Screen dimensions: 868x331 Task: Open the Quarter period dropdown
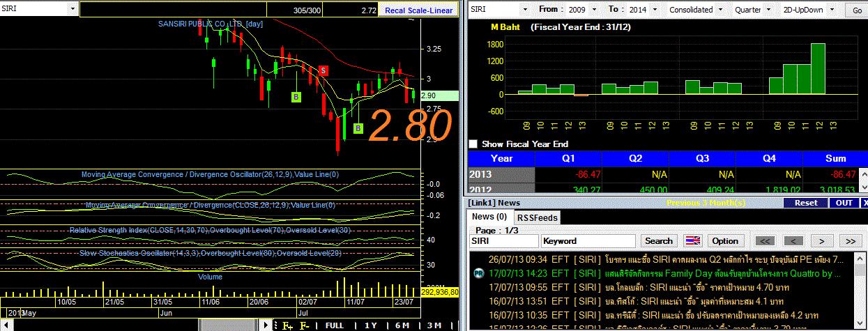(x=768, y=10)
